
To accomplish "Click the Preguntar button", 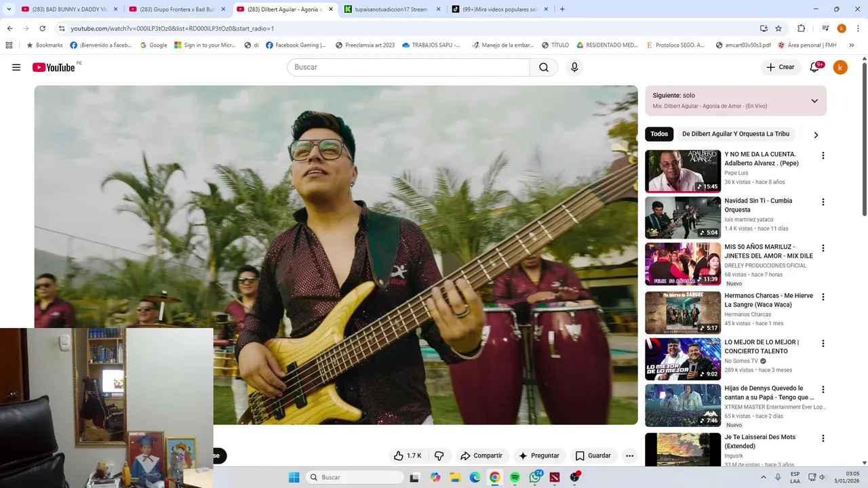I will coord(539,455).
